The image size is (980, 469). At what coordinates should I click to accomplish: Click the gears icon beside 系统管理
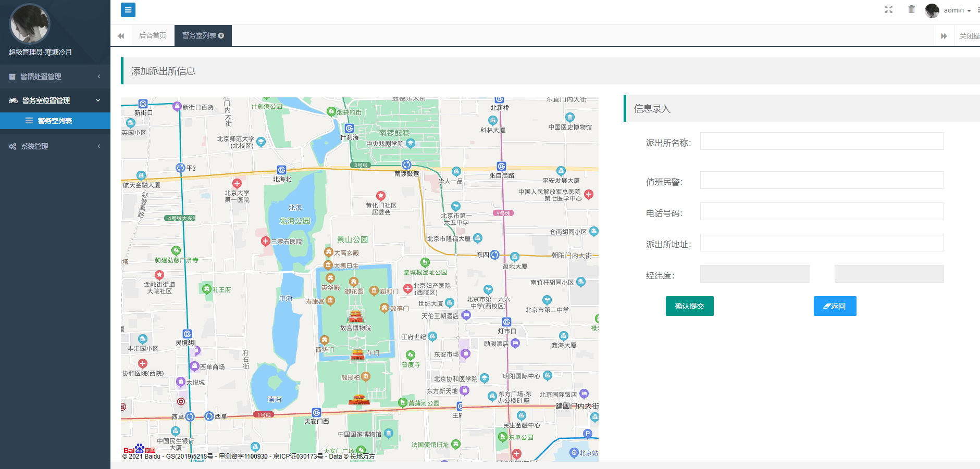pos(13,146)
